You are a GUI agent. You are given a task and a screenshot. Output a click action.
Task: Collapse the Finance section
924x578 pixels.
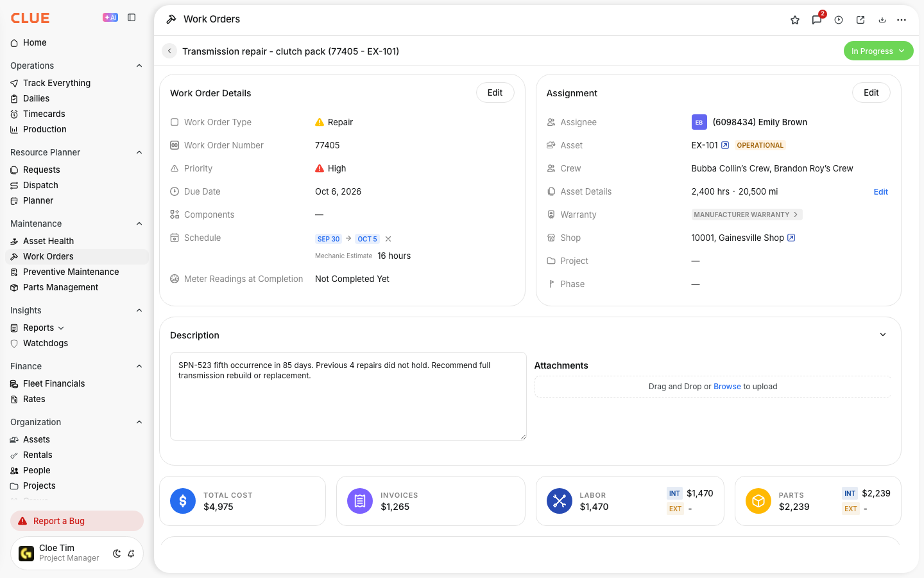pyautogui.click(x=139, y=366)
